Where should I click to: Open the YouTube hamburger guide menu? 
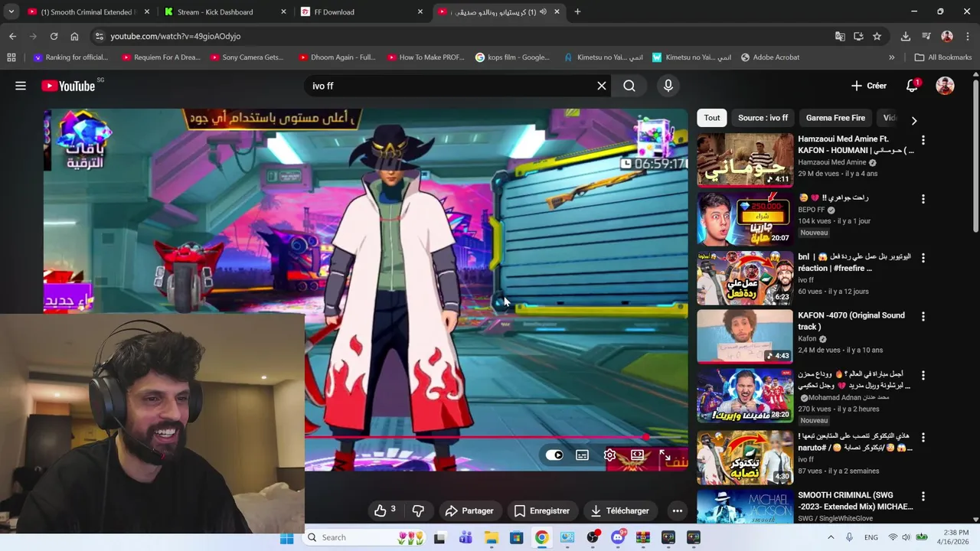pos(21,86)
